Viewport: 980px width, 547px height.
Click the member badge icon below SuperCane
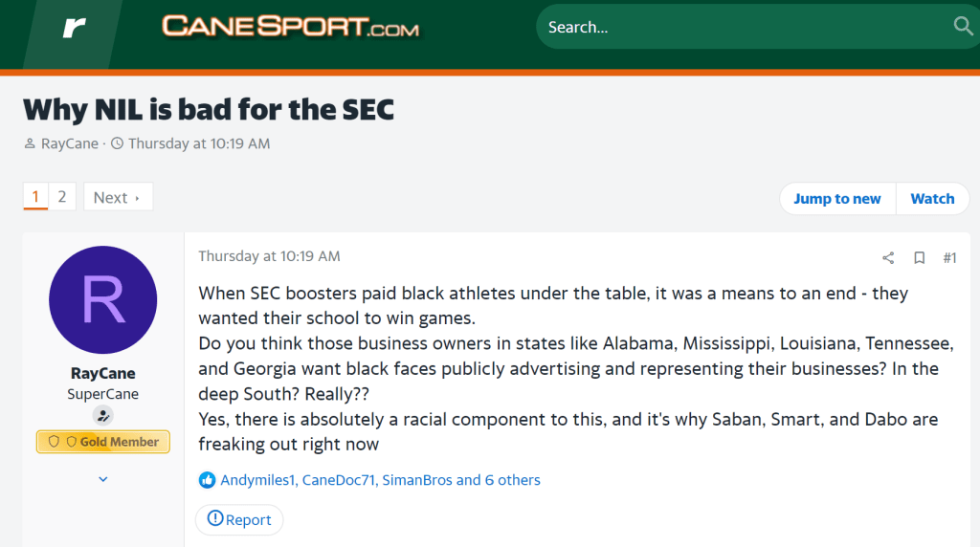coord(103,416)
